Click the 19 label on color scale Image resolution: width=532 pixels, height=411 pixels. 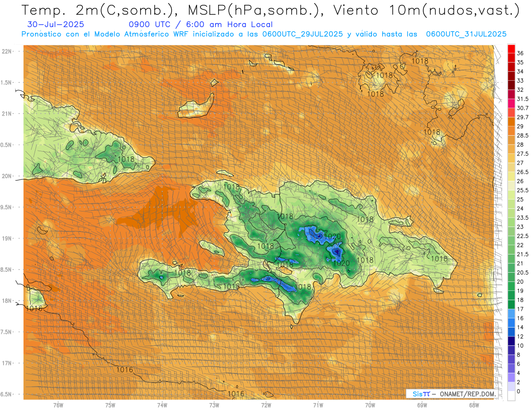[x=520, y=290]
